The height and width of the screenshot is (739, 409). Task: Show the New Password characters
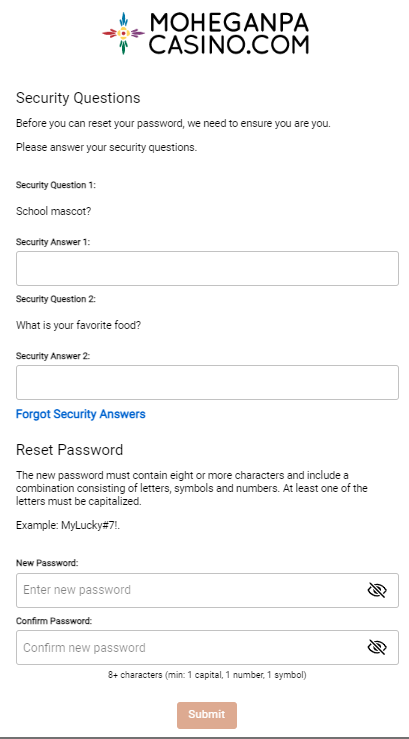(376, 590)
